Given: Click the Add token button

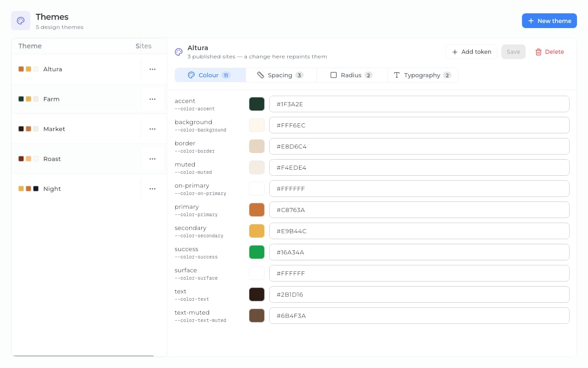Looking at the screenshot, I should pyautogui.click(x=471, y=52).
